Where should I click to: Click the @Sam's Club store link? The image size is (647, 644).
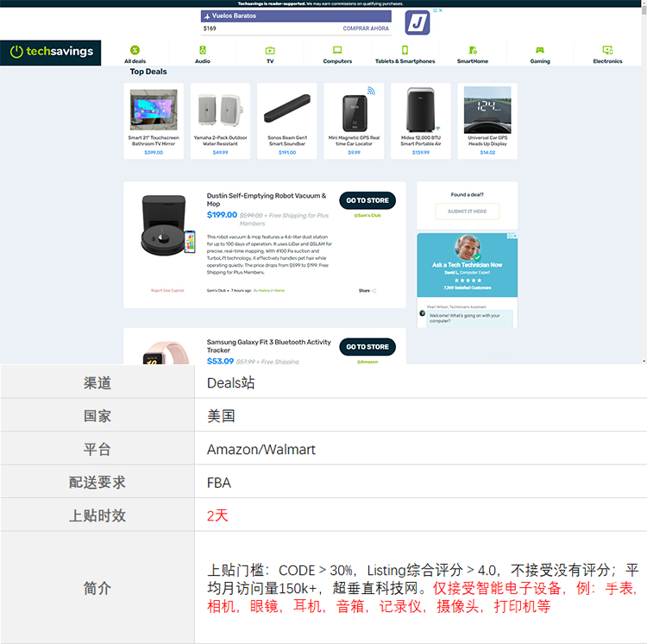click(367, 216)
